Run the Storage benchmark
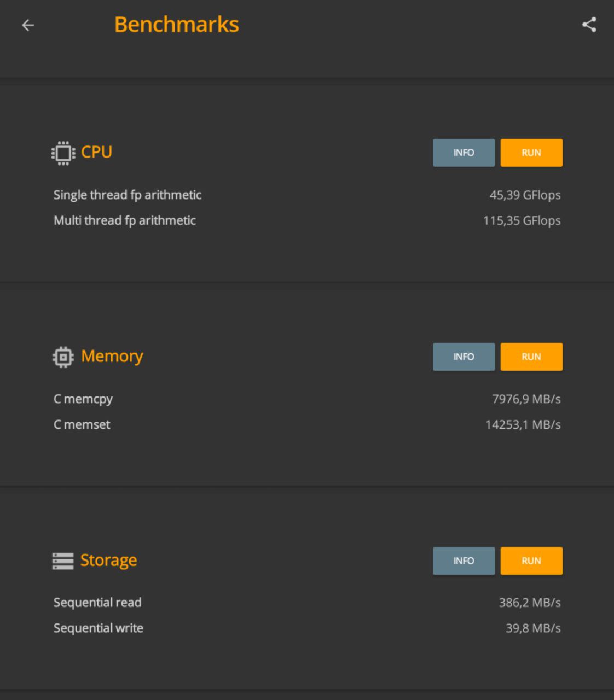614x700 pixels. tap(531, 561)
